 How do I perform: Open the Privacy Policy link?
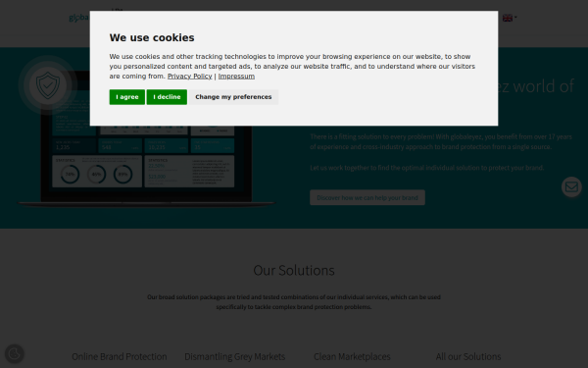[189, 77]
